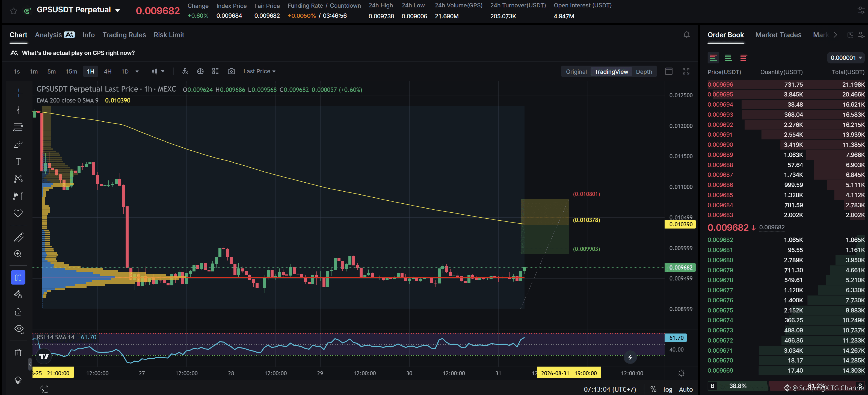Image resolution: width=868 pixels, height=395 pixels.
Task: Toggle the Auto price scale
Action: pyautogui.click(x=685, y=389)
